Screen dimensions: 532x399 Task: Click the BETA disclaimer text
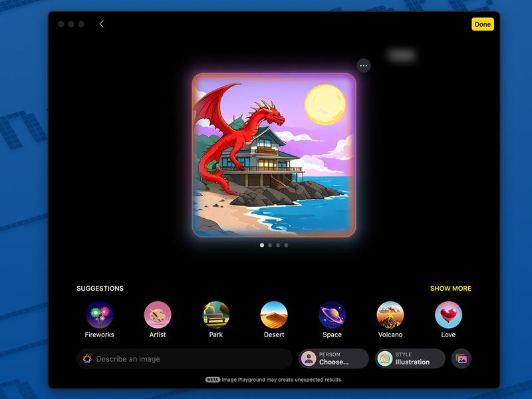274,380
